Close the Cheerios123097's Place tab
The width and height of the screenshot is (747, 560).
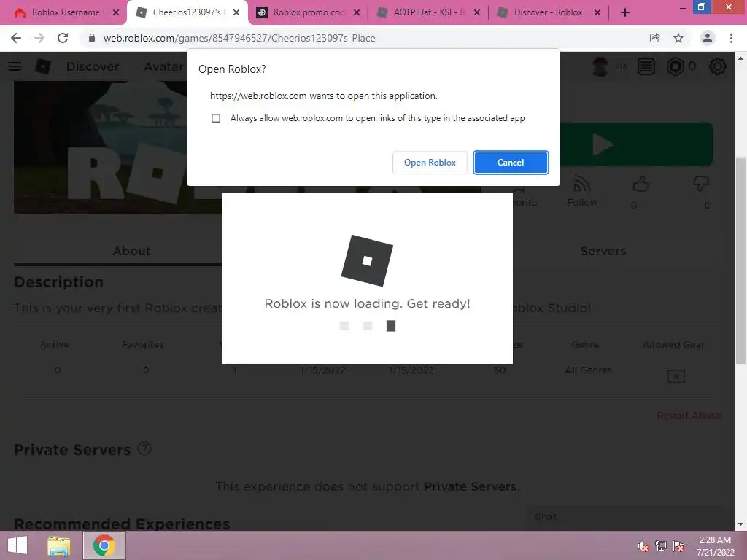(x=236, y=13)
